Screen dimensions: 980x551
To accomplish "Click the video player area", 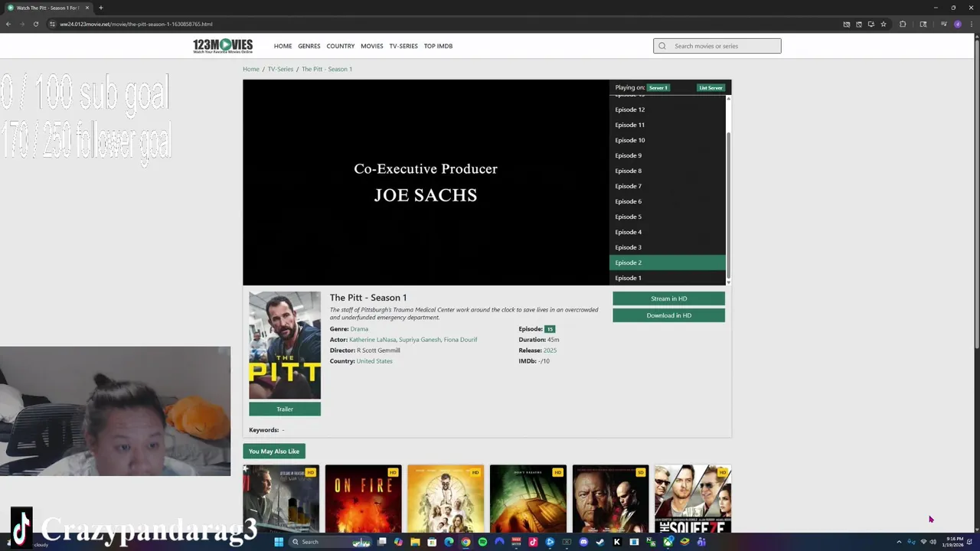I will (x=426, y=182).
